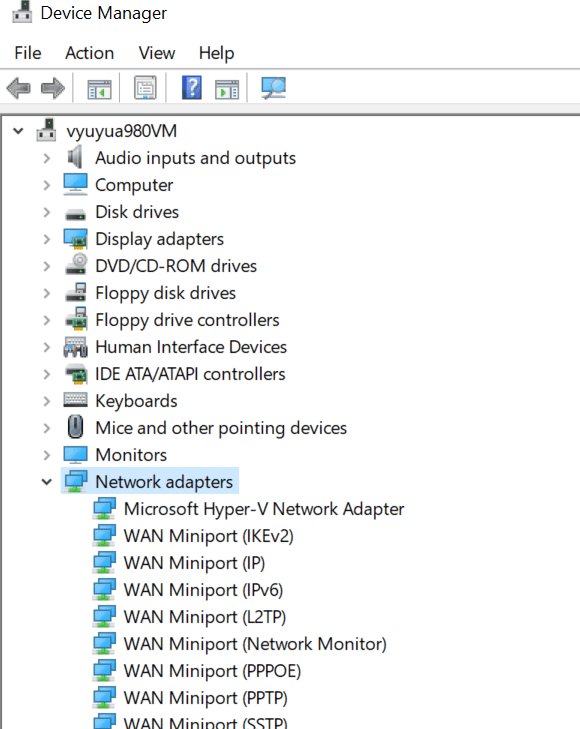This screenshot has width=580, height=729.
Task: Show/hide console tree toolbar icon
Action: click(x=99, y=88)
